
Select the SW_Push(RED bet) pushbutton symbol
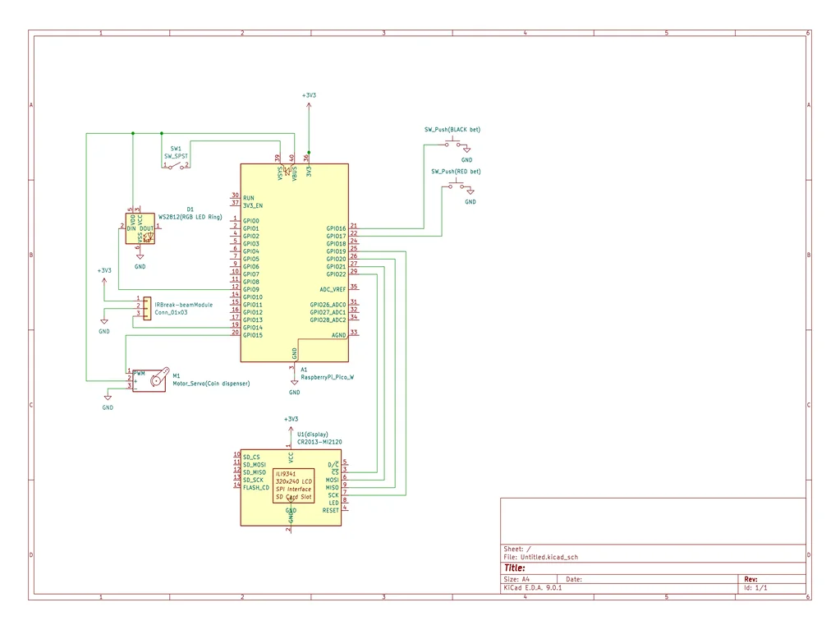[x=456, y=185]
